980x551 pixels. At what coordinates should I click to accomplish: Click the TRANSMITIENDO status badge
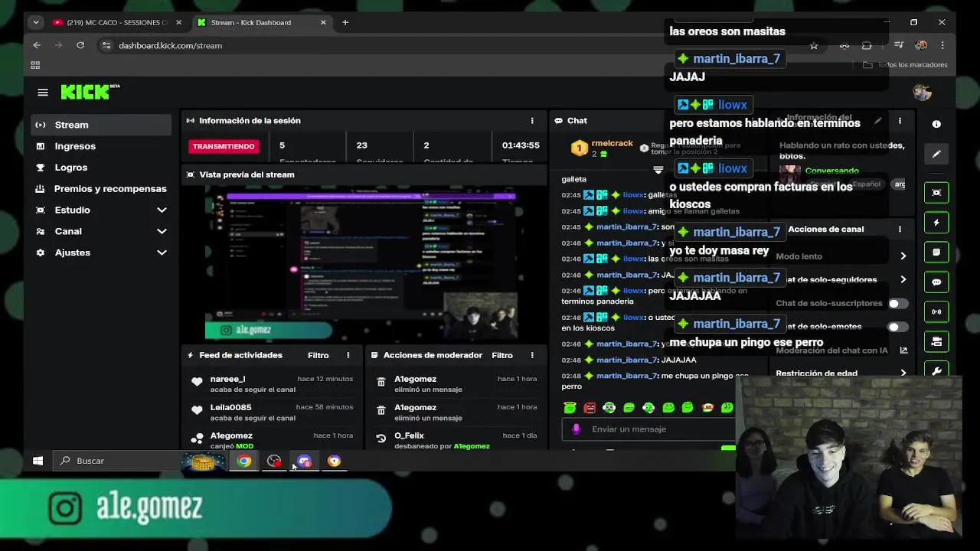click(224, 146)
